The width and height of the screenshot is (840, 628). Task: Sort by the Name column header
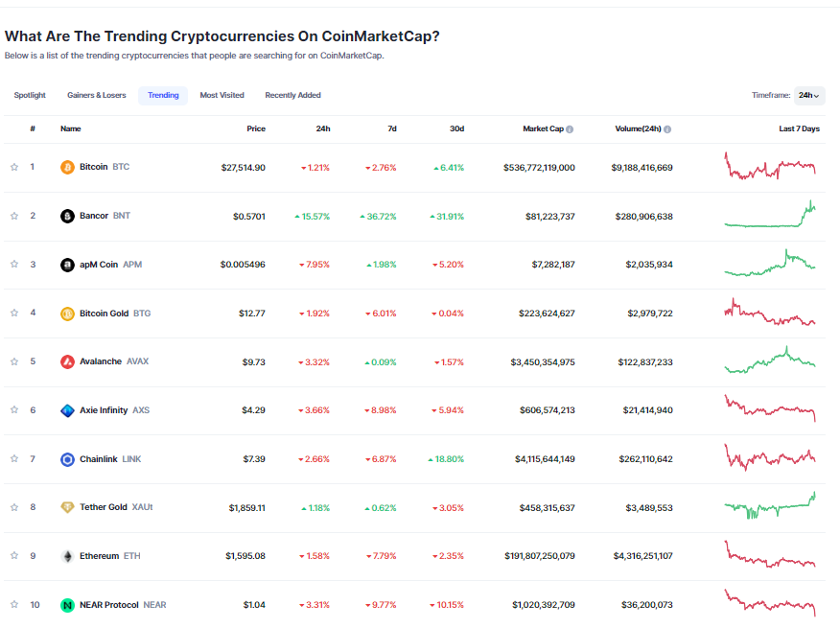(71, 128)
